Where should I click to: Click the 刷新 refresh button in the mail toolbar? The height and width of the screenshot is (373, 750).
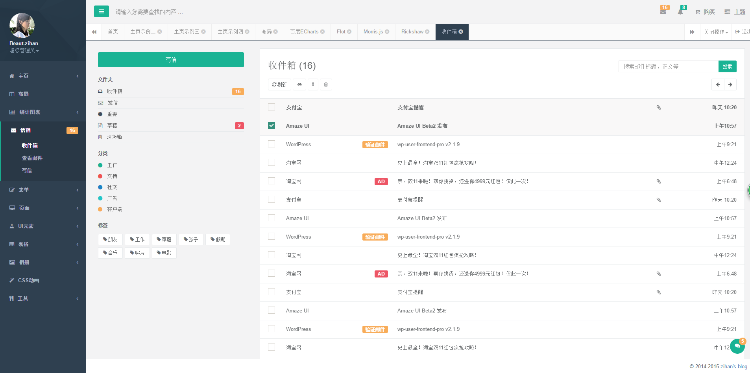tap(280, 85)
